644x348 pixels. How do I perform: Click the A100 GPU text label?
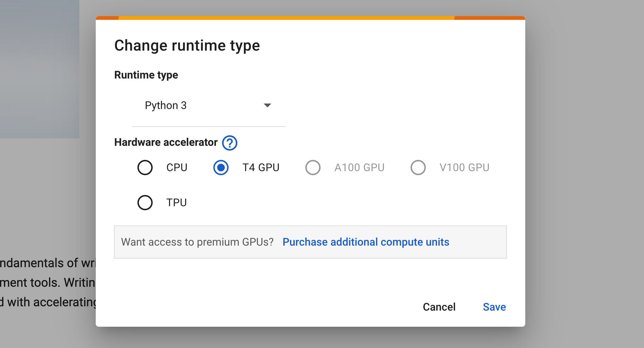point(359,167)
